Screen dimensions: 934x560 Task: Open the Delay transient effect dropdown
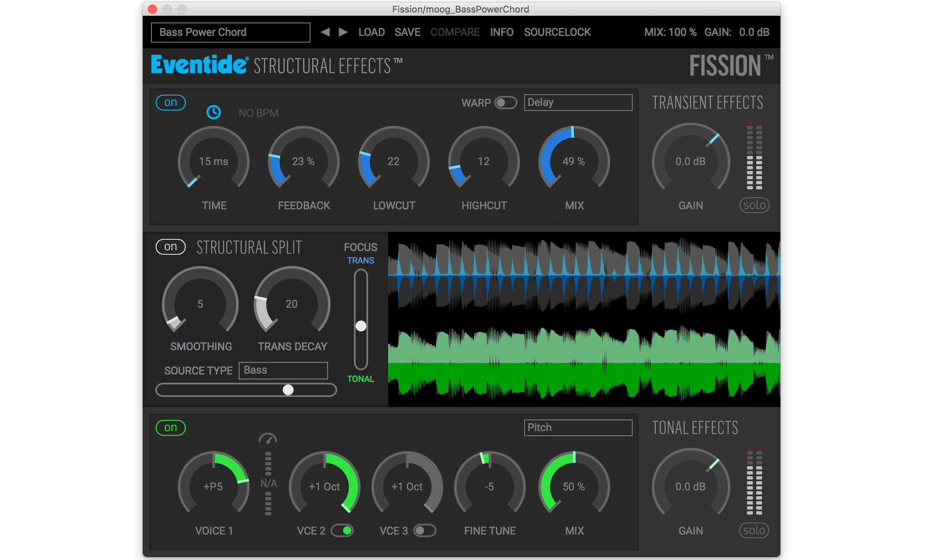coord(578,103)
